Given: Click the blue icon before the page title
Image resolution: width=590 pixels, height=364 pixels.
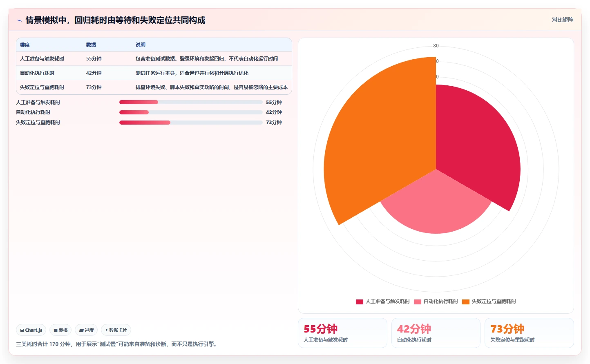Looking at the screenshot, I should pos(19,20).
